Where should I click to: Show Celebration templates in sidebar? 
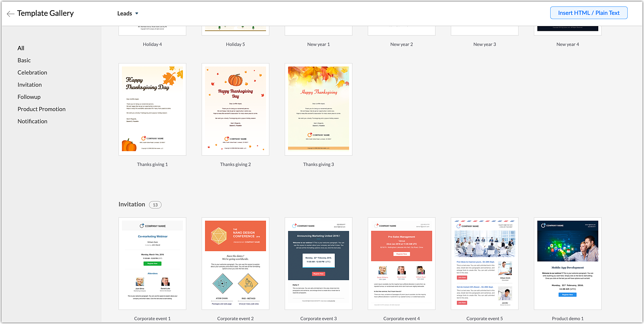[x=32, y=73]
